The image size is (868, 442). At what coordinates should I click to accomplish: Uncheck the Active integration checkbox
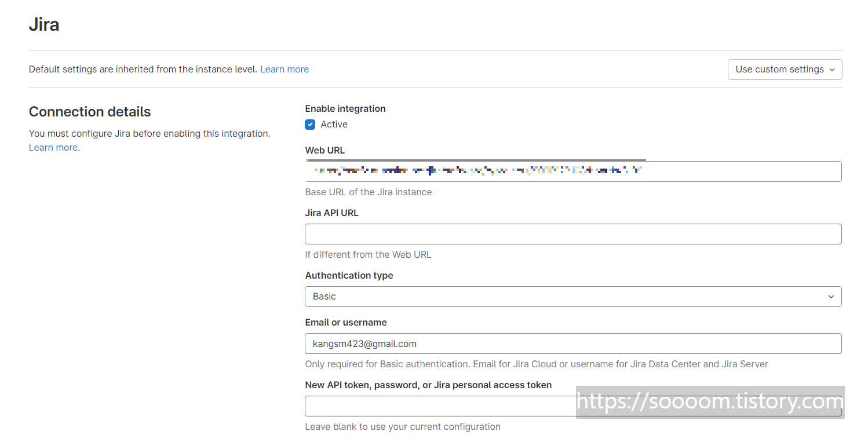310,125
